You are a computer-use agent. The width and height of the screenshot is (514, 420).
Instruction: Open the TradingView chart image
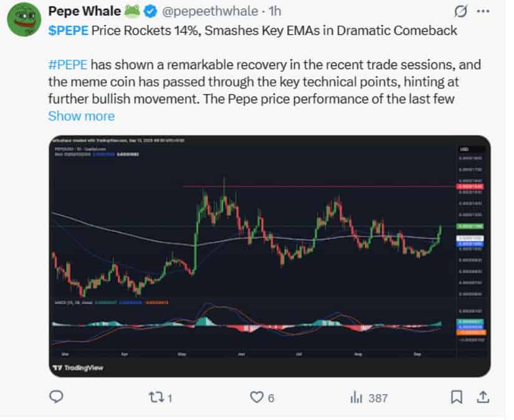coord(270,256)
